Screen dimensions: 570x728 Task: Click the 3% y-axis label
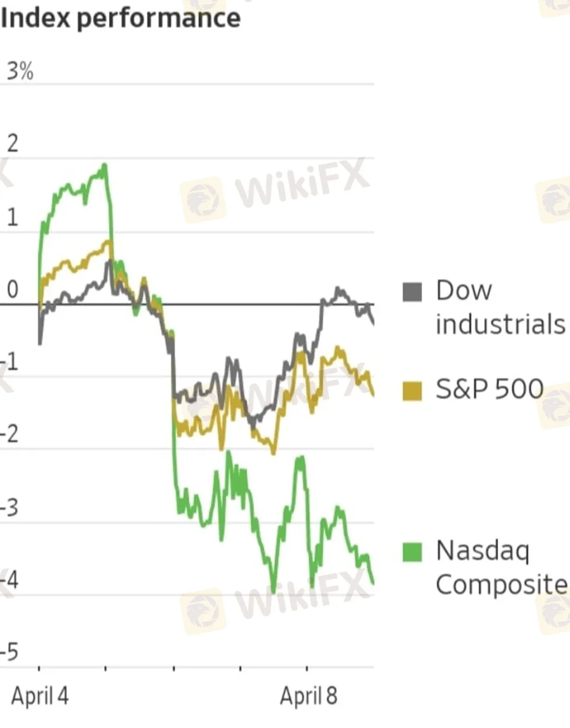[20, 71]
